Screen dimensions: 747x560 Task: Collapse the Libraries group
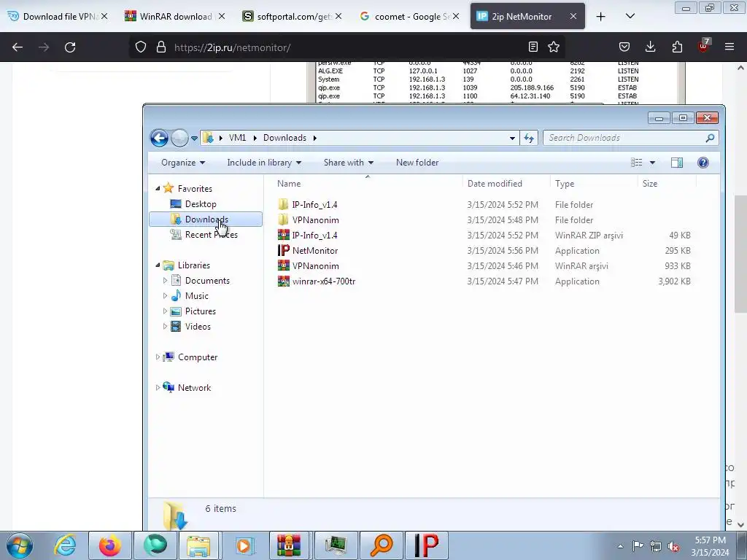pyautogui.click(x=158, y=265)
